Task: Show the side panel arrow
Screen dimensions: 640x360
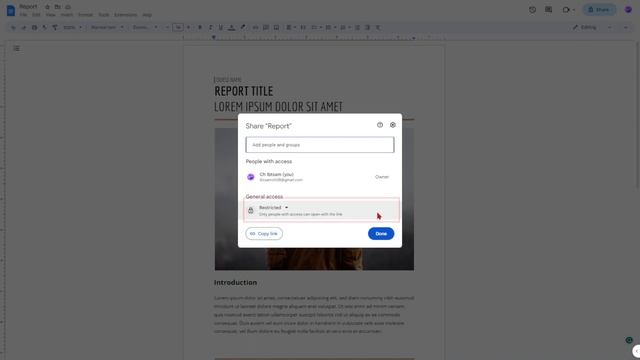Action: (636, 351)
